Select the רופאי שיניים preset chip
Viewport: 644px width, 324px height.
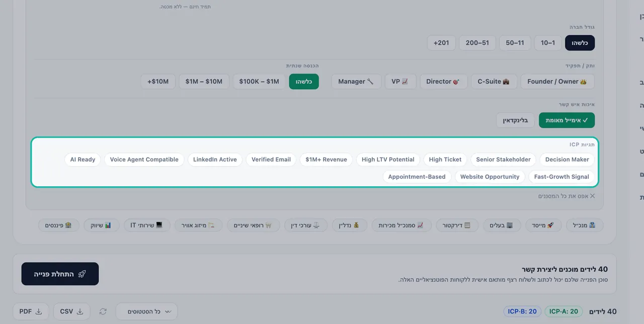click(x=253, y=225)
